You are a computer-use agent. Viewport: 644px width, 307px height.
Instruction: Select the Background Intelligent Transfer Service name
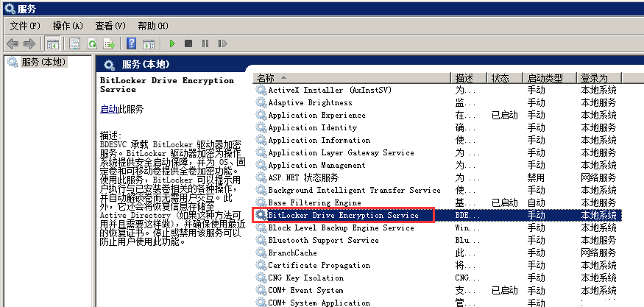tap(354, 190)
